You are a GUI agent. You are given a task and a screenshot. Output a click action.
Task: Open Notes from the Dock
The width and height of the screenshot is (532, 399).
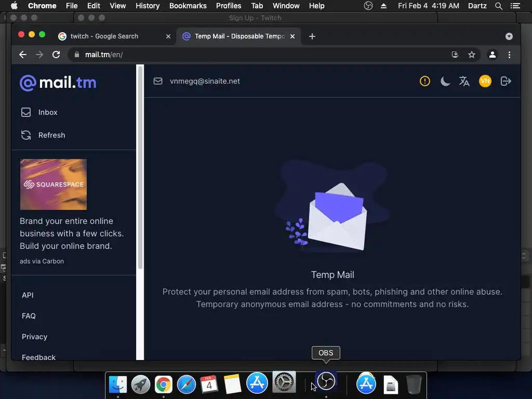[x=232, y=384]
